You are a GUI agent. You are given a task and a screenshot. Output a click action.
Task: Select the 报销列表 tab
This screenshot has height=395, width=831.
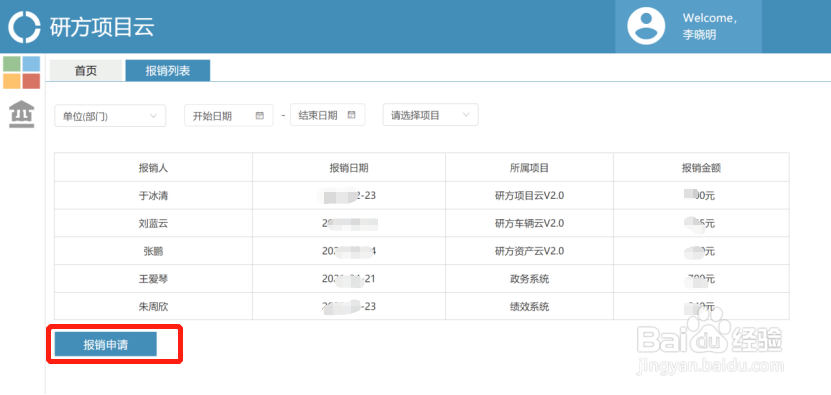pyautogui.click(x=167, y=71)
